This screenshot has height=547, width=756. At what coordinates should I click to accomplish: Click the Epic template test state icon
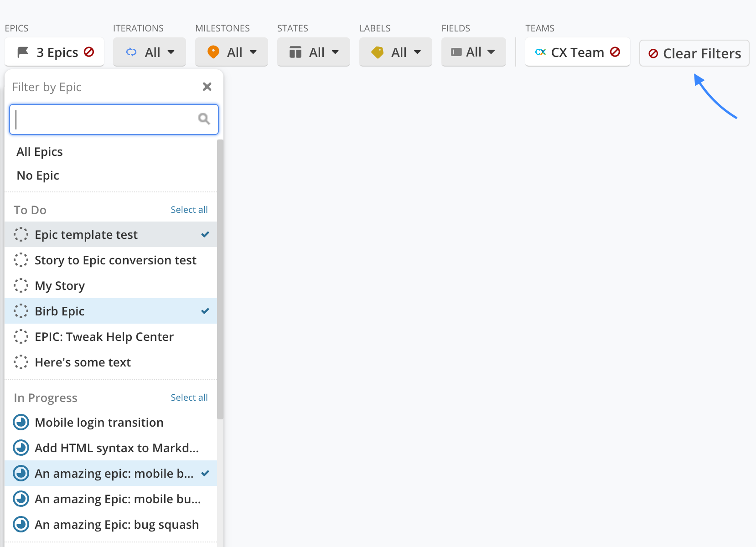[21, 234]
